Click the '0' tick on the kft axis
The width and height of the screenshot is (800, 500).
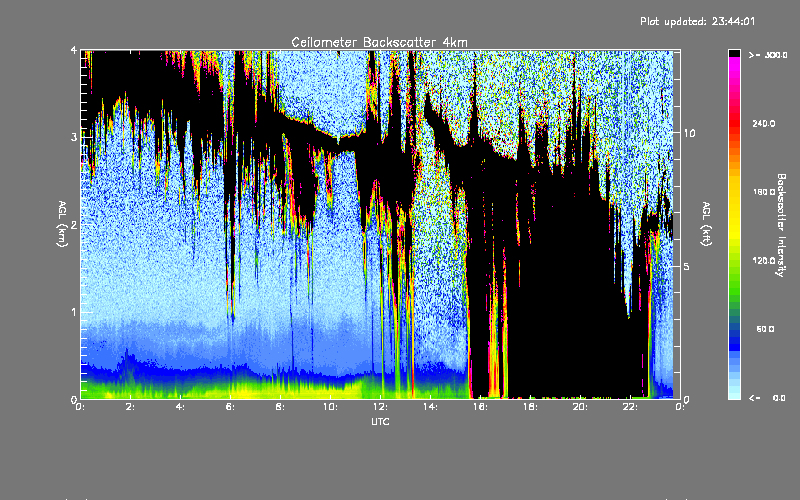[x=687, y=399]
